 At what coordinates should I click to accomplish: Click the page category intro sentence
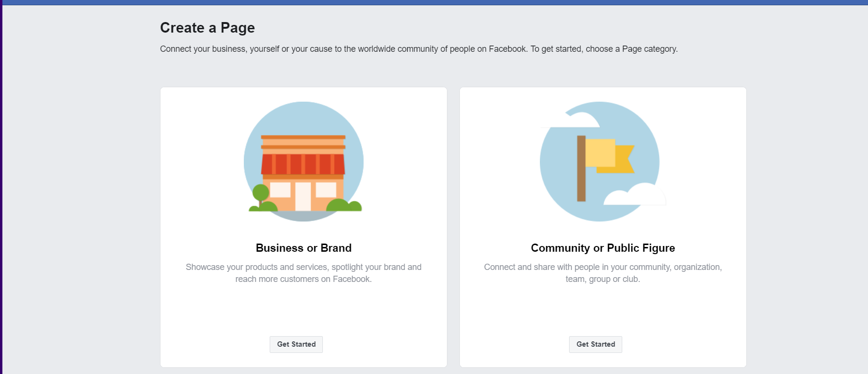(419, 49)
